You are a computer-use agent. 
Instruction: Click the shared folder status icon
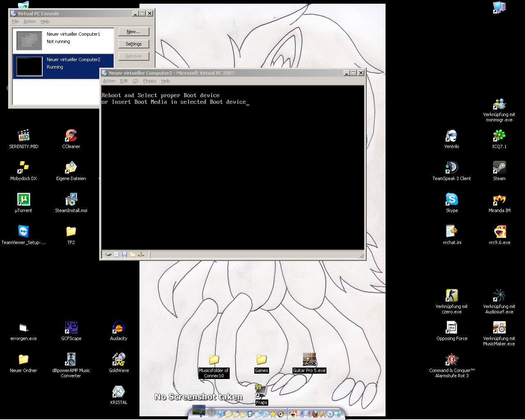[x=133, y=255]
